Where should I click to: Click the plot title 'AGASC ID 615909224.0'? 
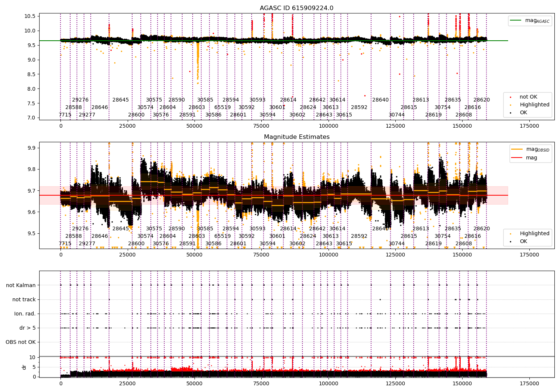click(x=296, y=8)
